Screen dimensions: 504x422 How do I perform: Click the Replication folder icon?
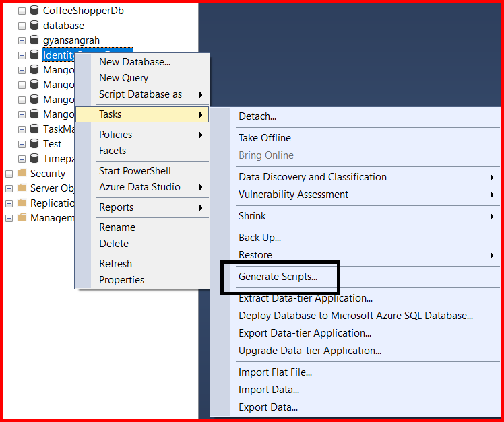click(22, 203)
